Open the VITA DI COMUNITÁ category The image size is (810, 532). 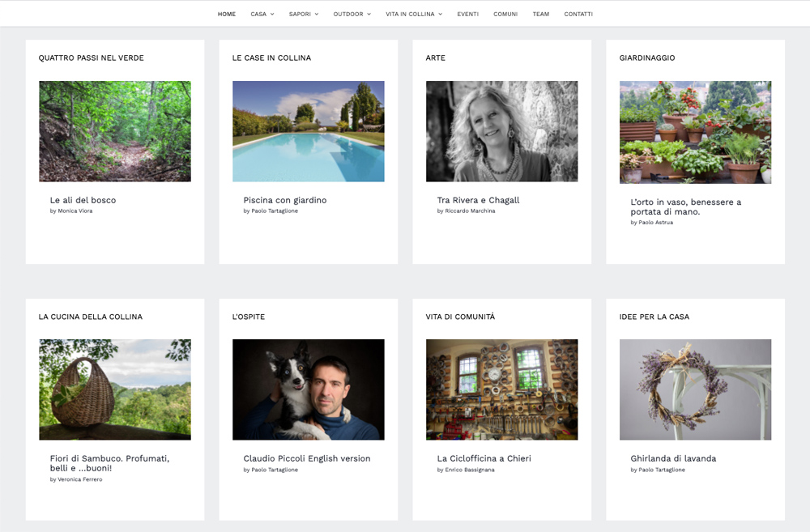point(460,317)
